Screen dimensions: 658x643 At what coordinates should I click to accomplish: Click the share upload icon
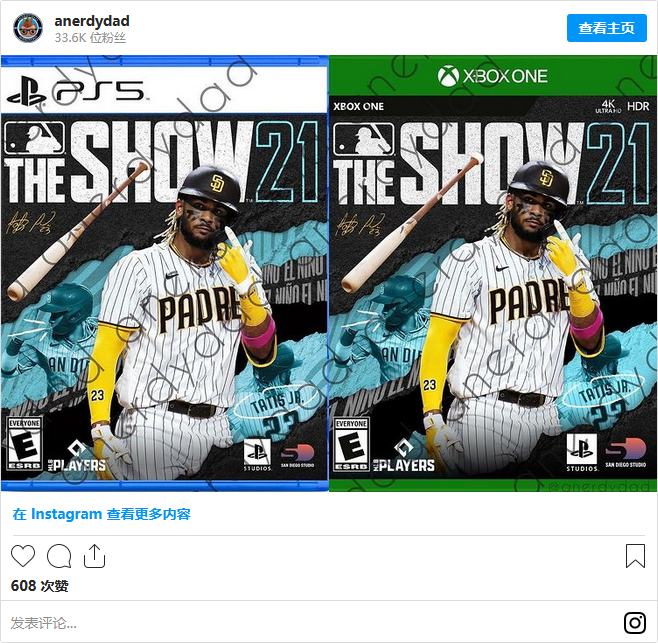click(94, 556)
